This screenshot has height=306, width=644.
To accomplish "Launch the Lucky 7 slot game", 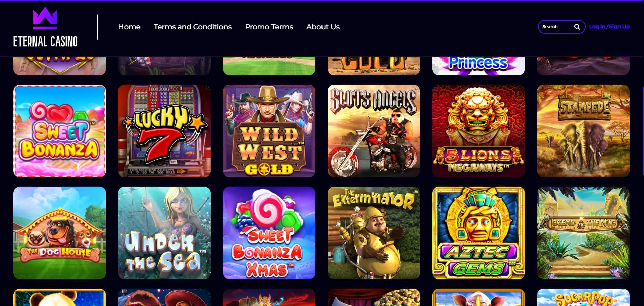I will (x=164, y=131).
